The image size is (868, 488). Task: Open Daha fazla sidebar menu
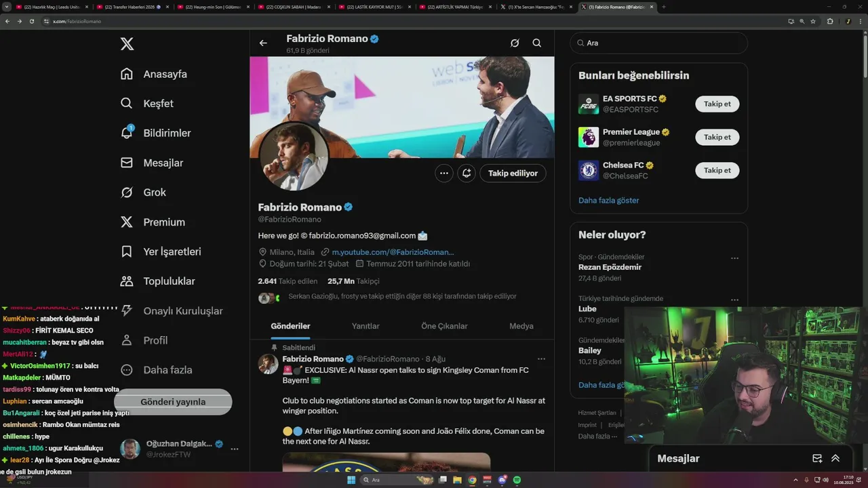click(x=156, y=370)
